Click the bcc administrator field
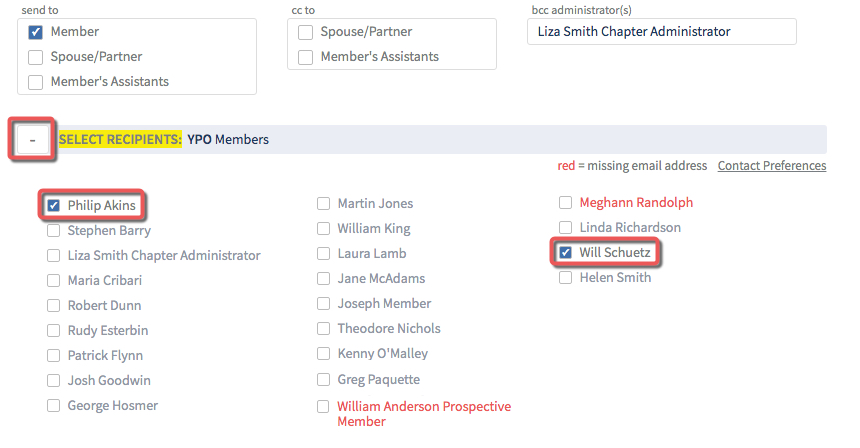 (x=661, y=32)
